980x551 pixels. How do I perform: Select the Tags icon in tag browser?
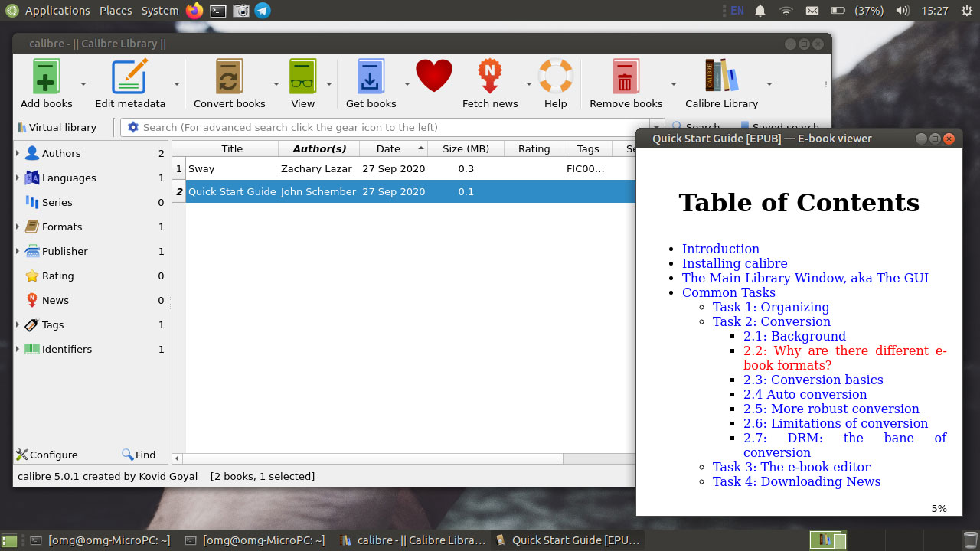click(32, 324)
